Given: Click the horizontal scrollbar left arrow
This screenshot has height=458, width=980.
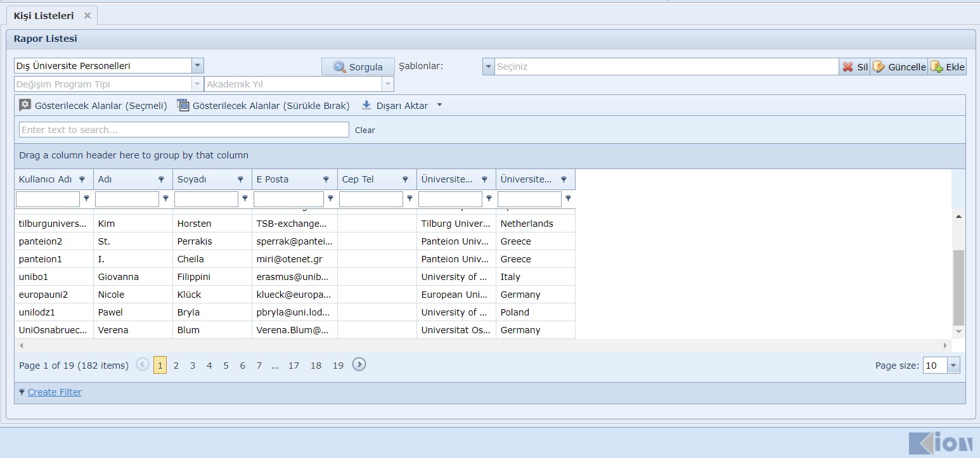Looking at the screenshot, I should click(x=21, y=346).
